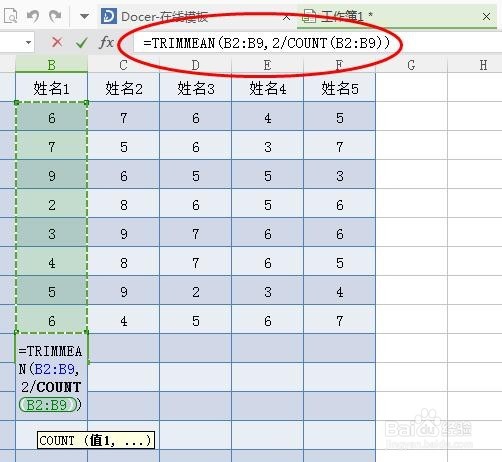Screen dimensions: 502x462
Task: Cancel formula entry with red X
Action: pos(57,42)
